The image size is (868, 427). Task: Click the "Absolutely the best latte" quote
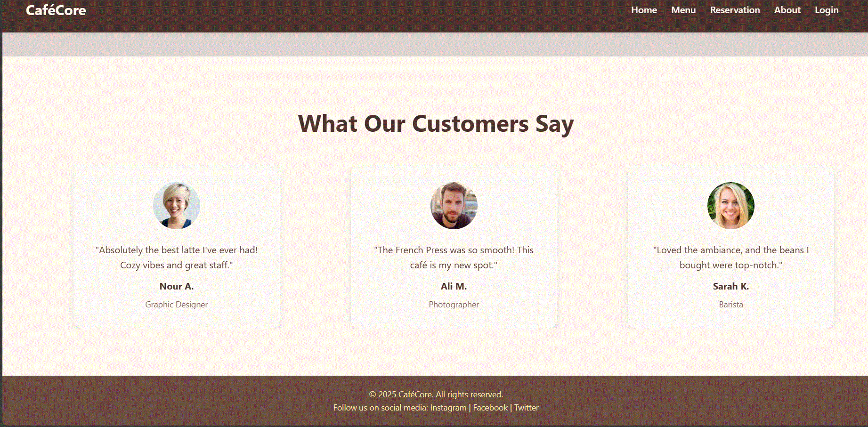[177, 258]
